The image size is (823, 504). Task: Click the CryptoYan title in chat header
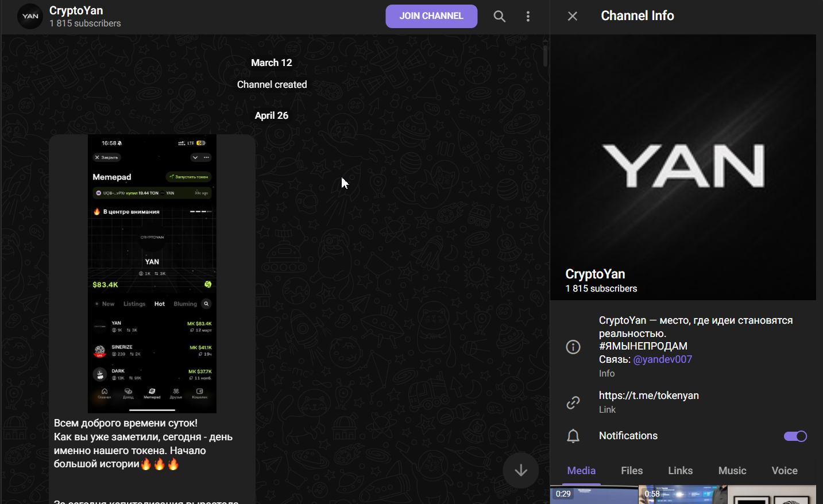point(76,10)
